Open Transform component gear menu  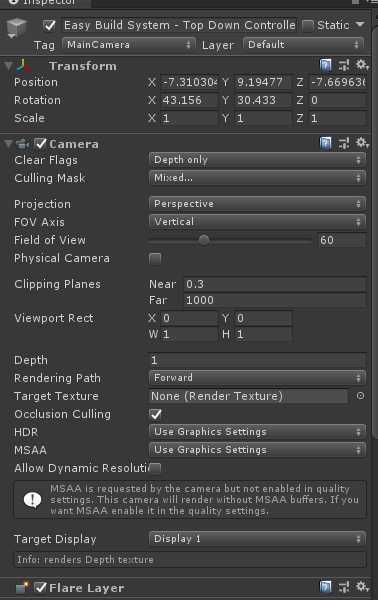point(362,65)
